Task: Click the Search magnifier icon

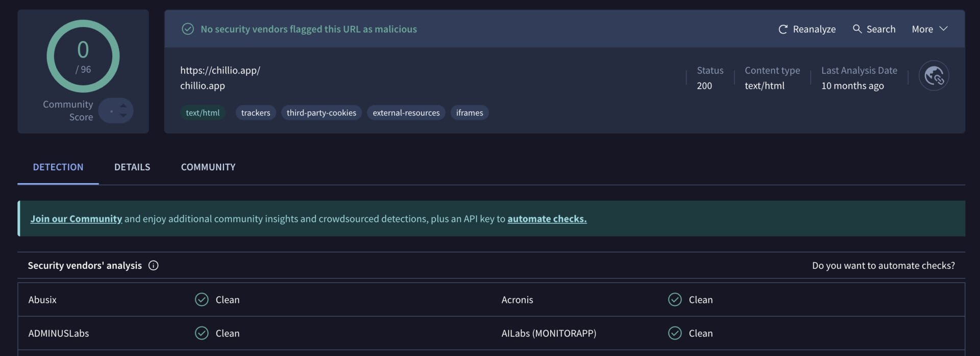Action: (857, 29)
